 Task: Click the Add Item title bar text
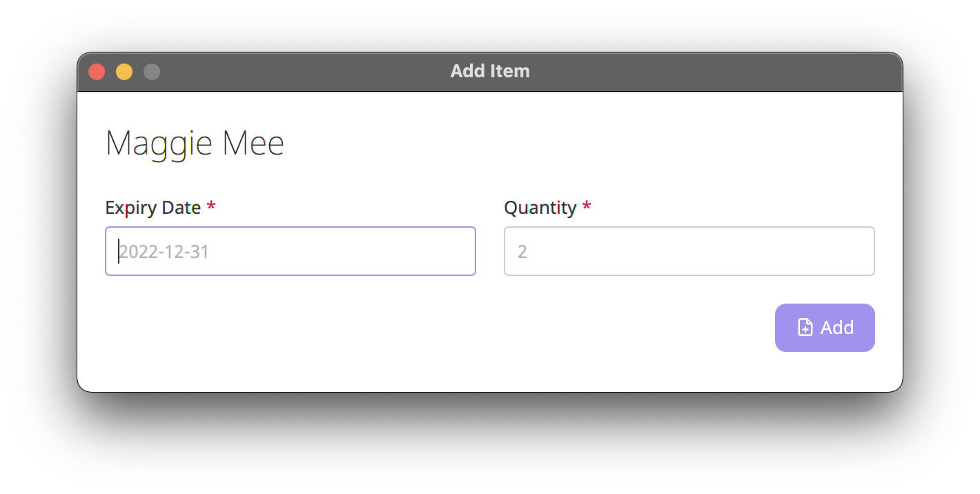click(x=490, y=70)
